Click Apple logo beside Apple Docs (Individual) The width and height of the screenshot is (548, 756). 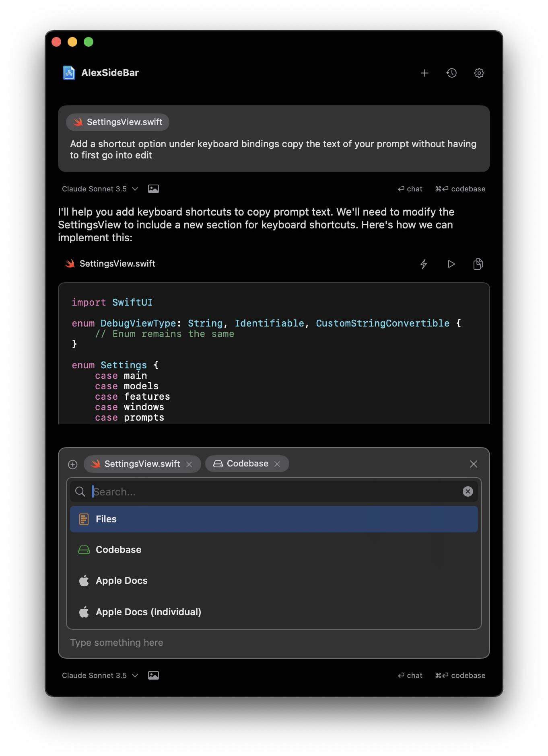click(84, 612)
